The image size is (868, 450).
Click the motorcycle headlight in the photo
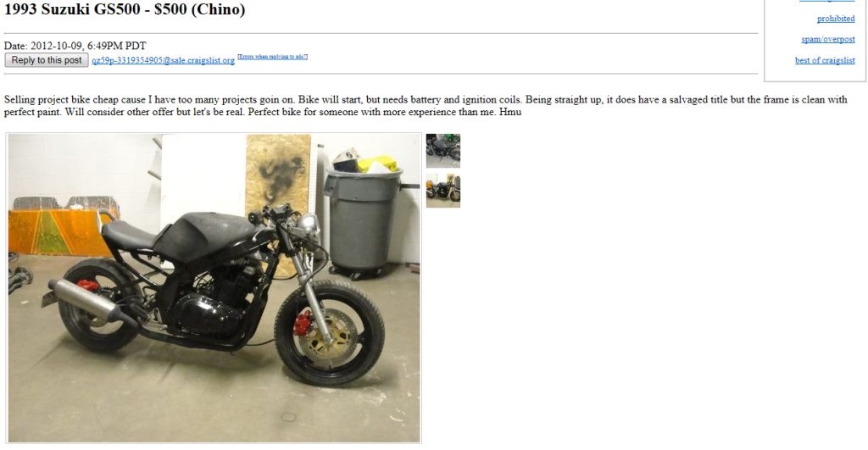(x=308, y=223)
